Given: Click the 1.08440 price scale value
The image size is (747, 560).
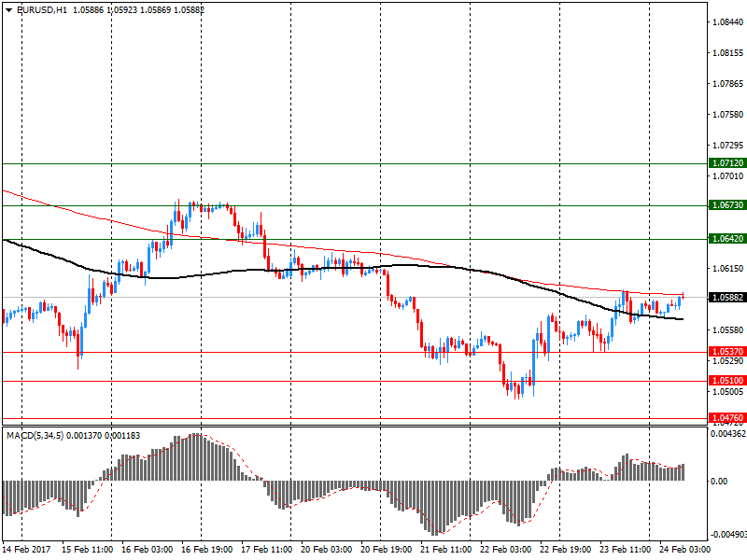Looking at the screenshot, I should click(728, 21).
